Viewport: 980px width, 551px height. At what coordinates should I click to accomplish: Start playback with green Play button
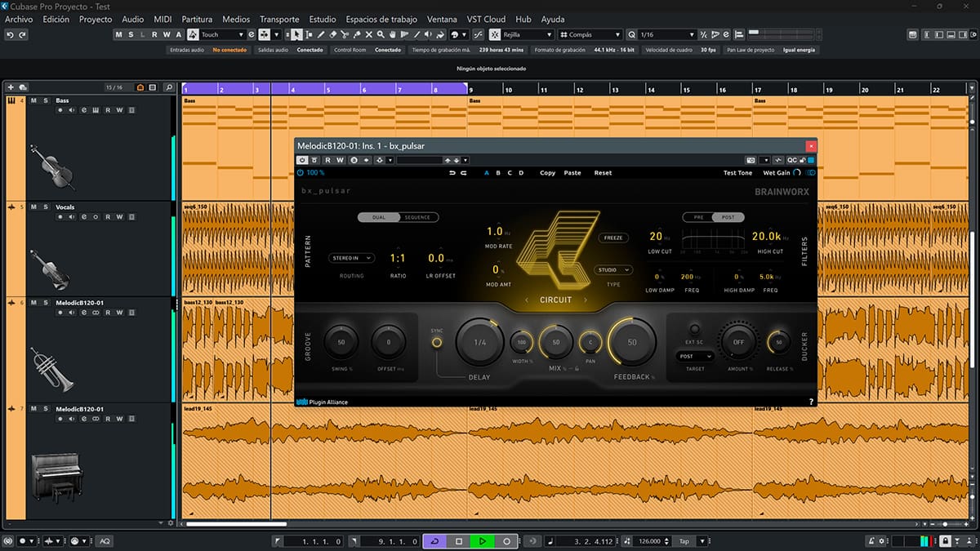(x=483, y=541)
